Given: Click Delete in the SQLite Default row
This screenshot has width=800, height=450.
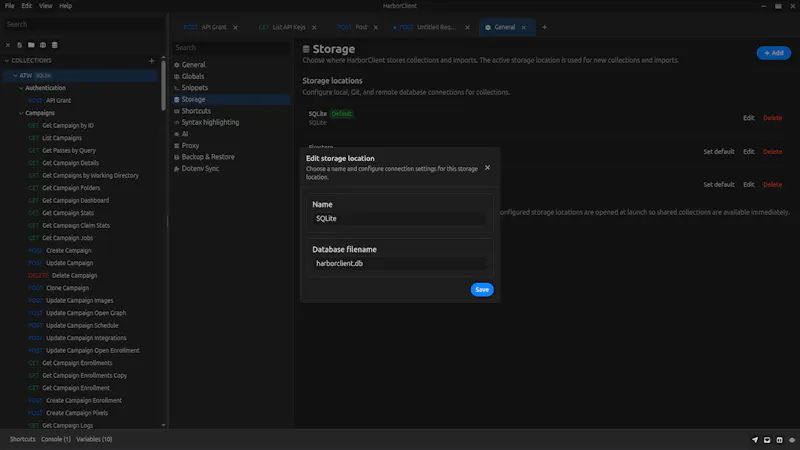Looking at the screenshot, I should point(772,118).
